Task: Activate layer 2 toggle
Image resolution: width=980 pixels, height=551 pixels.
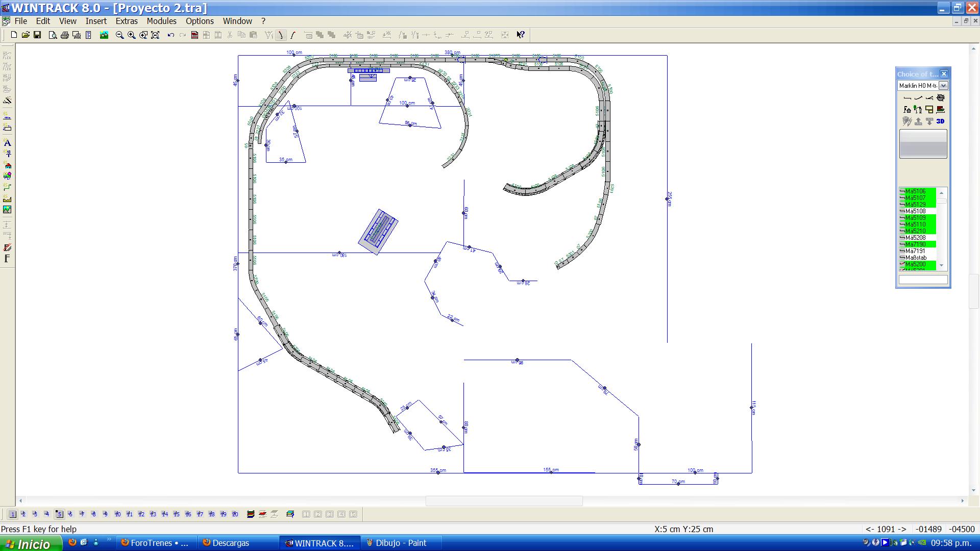Action: (23, 514)
